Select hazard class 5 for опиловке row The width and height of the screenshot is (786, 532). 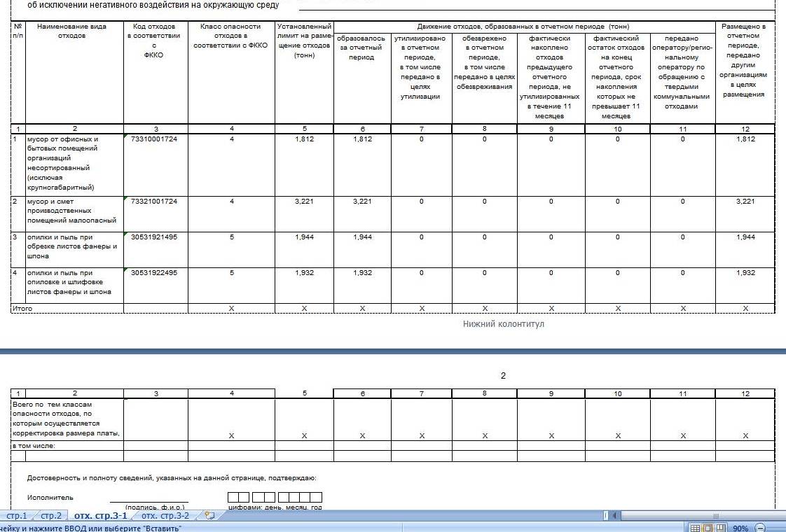pos(231,286)
